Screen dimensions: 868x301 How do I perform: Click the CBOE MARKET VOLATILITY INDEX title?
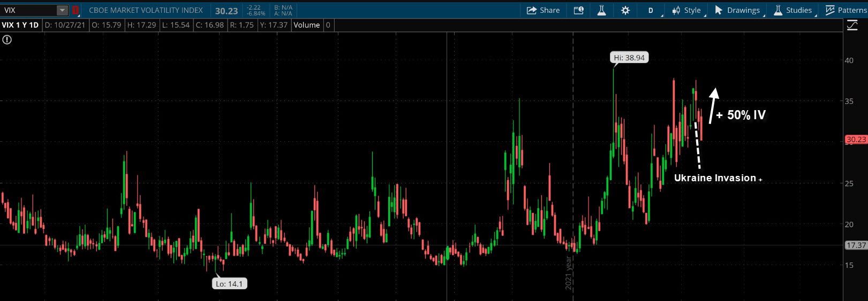146,10
